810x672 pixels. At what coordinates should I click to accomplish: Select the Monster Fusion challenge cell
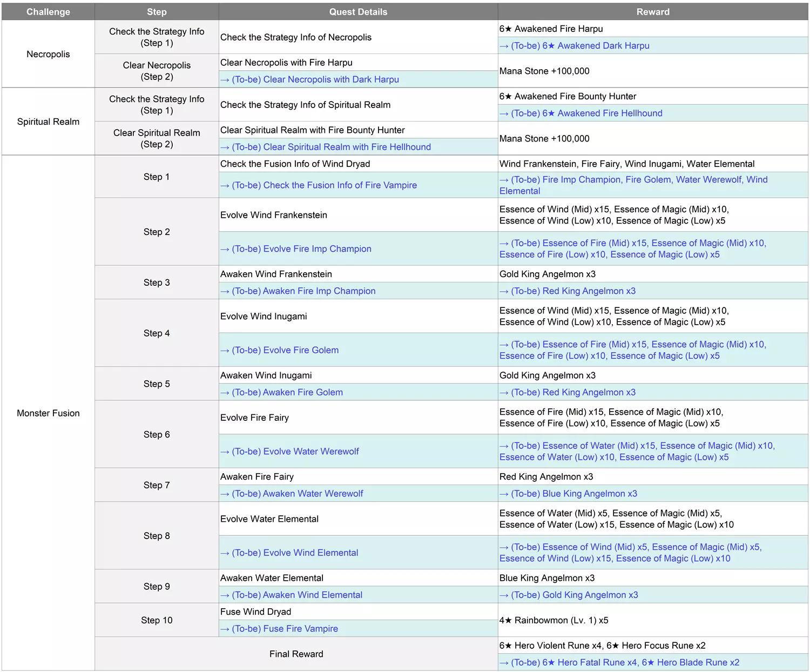click(48, 413)
